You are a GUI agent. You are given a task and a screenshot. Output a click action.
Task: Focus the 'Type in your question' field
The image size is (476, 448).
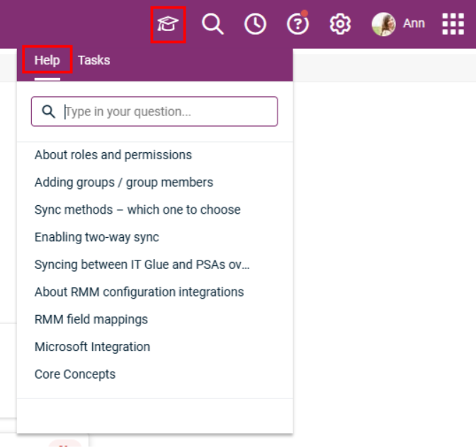(x=154, y=112)
